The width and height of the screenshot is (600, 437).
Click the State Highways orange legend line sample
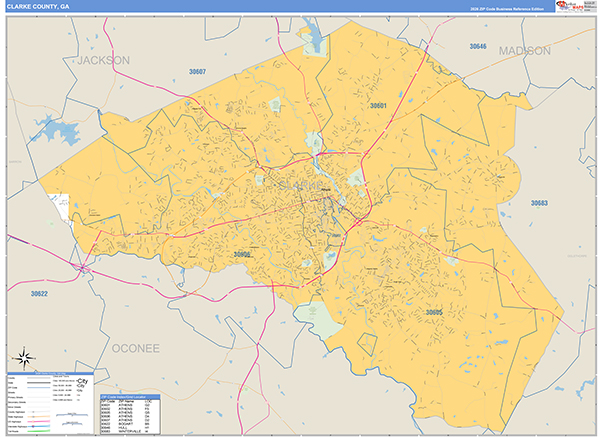click(x=39, y=417)
